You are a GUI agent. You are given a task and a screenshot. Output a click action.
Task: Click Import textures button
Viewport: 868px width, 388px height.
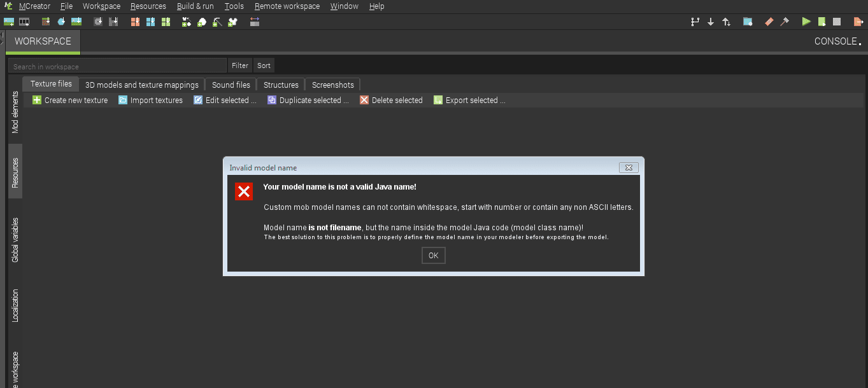click(150, 100)
